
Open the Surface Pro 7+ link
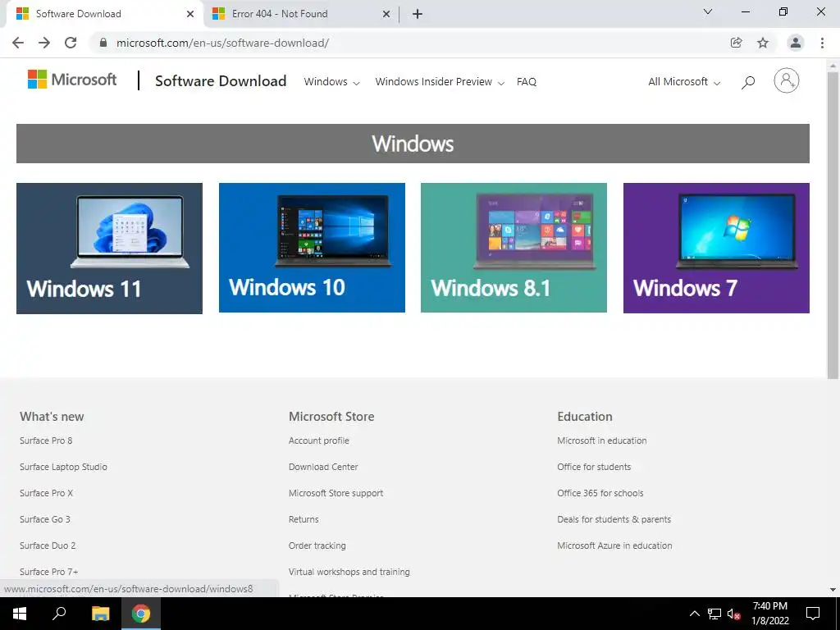tap(48, 572)
